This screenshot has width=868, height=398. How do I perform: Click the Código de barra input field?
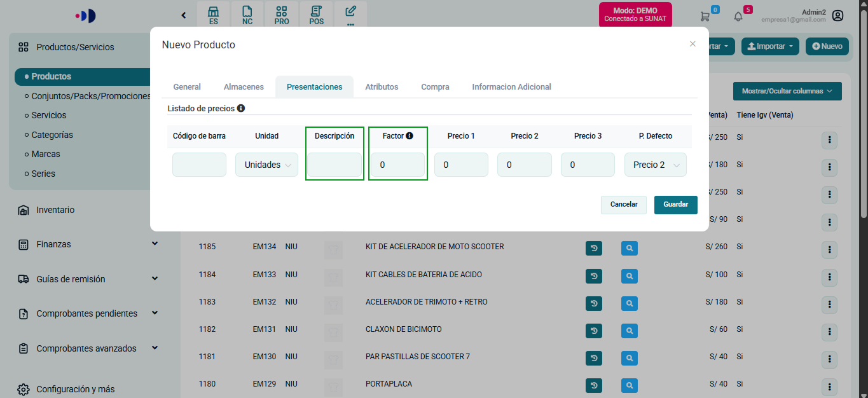199,165
